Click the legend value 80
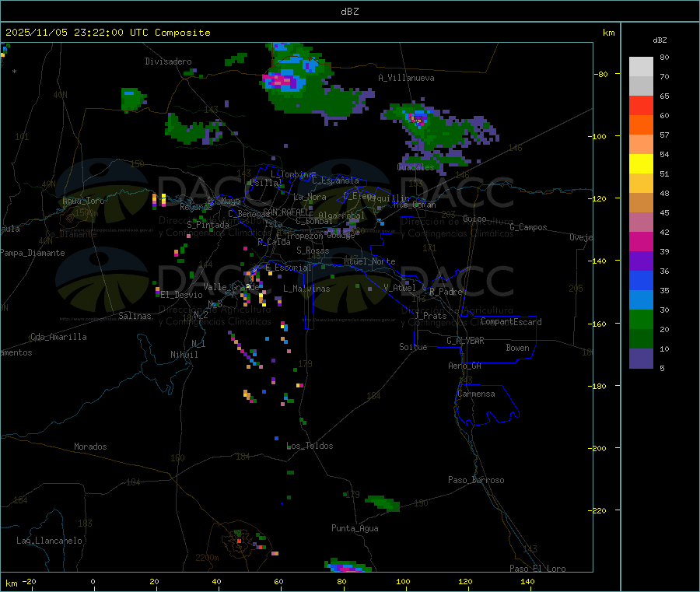This screenshot has height=592, width=700. pyautogui.click(x=664, y=57)
